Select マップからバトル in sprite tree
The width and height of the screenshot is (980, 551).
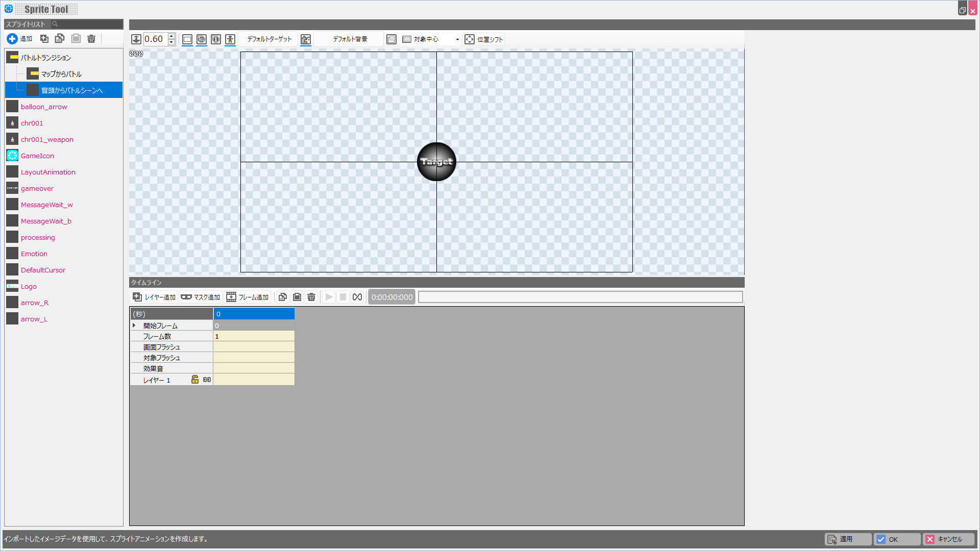click(x=61, y=74)
